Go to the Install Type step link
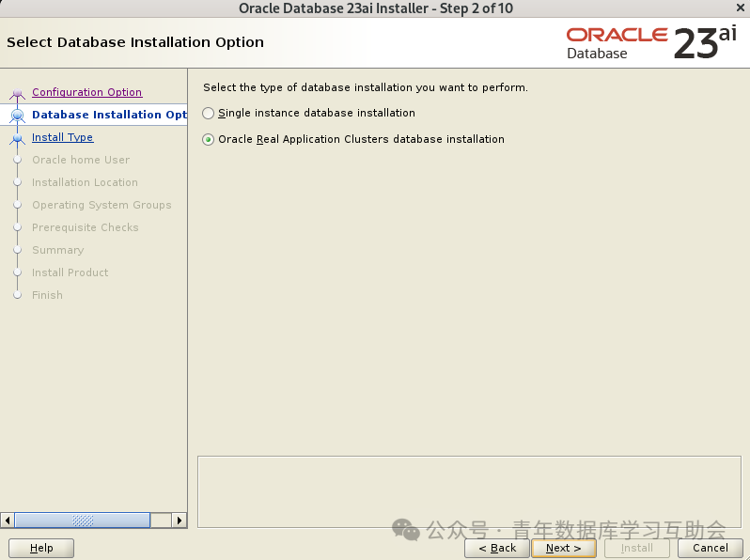 [63, 137]
